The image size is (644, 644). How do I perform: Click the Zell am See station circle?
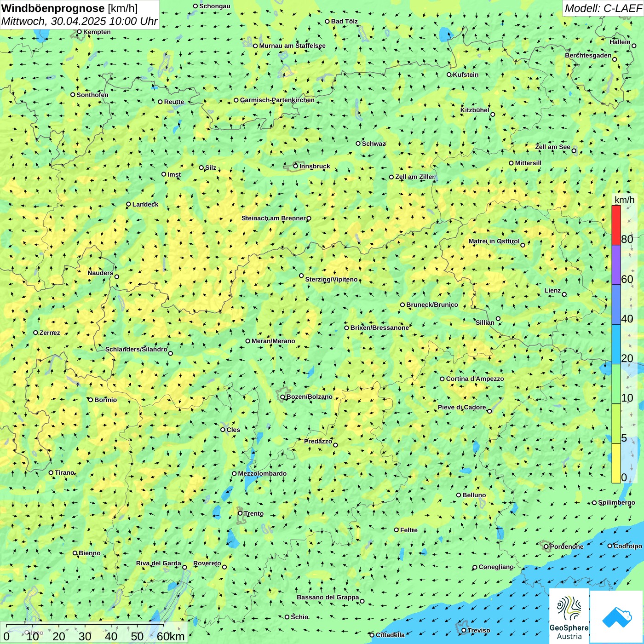tap(574, 150)
